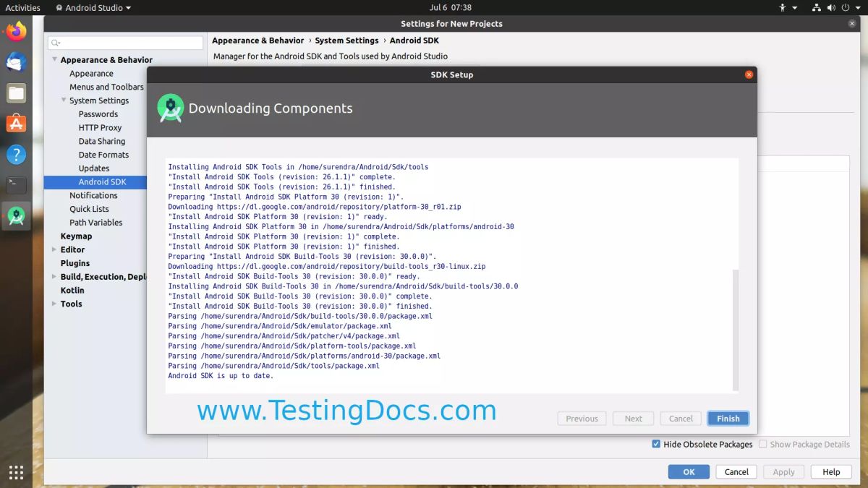868x488 pixels.
Task: Select Plugins in the settings tree
Action: tap(75, 263)
